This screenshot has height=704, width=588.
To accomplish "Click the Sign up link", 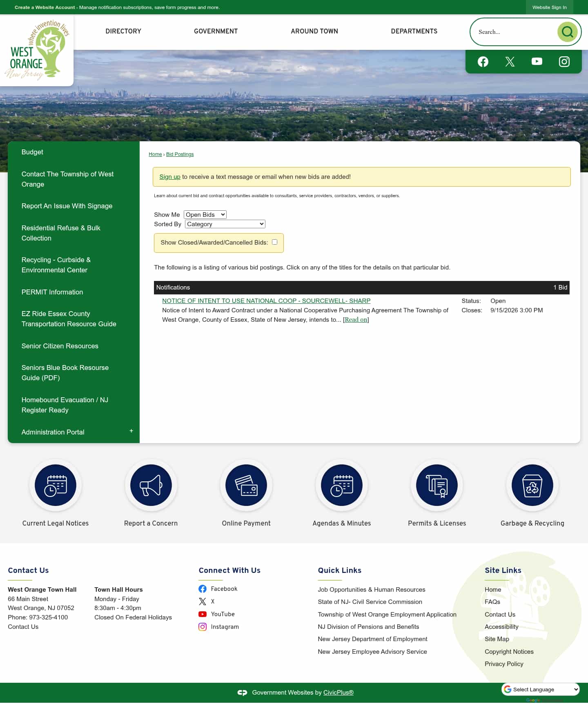I will (170, 177).
